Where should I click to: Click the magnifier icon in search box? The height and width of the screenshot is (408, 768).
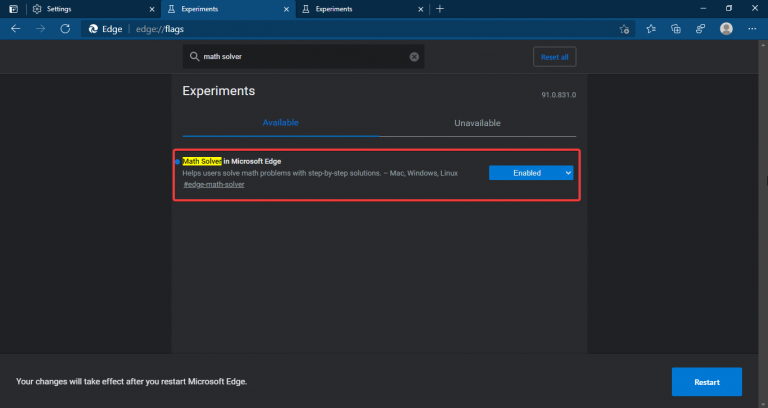coord(194,56)
